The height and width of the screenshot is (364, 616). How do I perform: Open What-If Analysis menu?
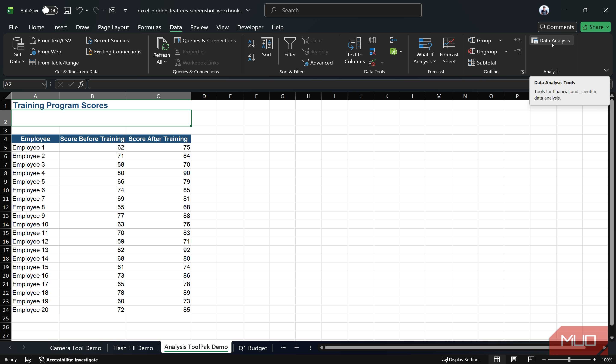425,51
